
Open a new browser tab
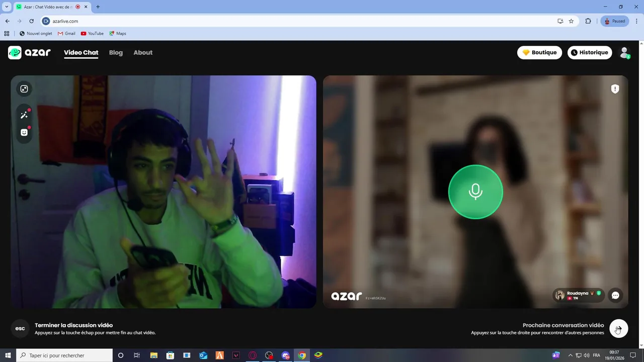[x=98, y=7]
